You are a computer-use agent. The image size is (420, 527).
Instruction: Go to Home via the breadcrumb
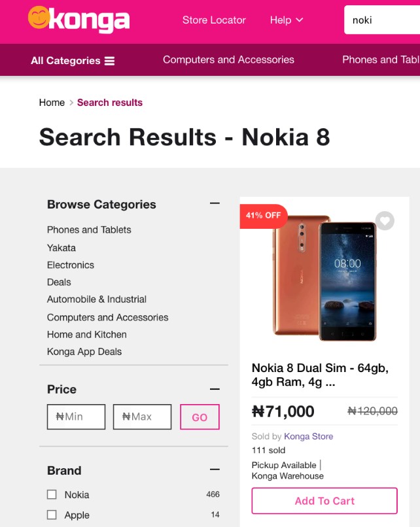pyautogui.click(x=52, y=103)
